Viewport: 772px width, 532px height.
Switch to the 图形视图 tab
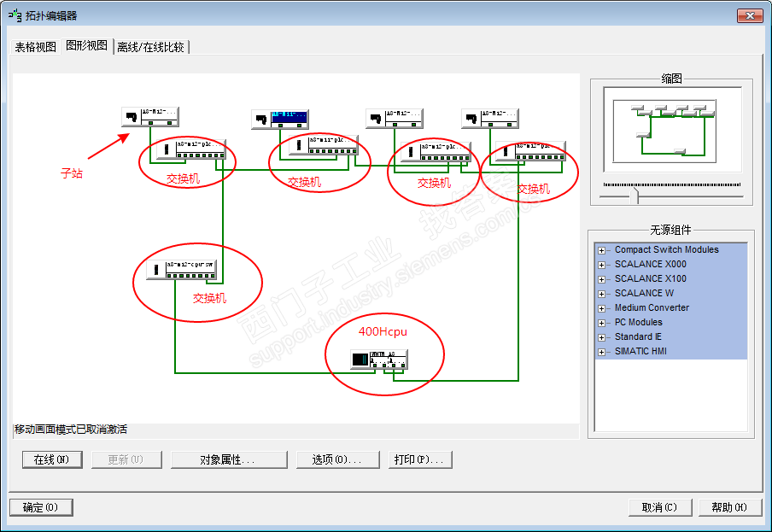point(86,46)
